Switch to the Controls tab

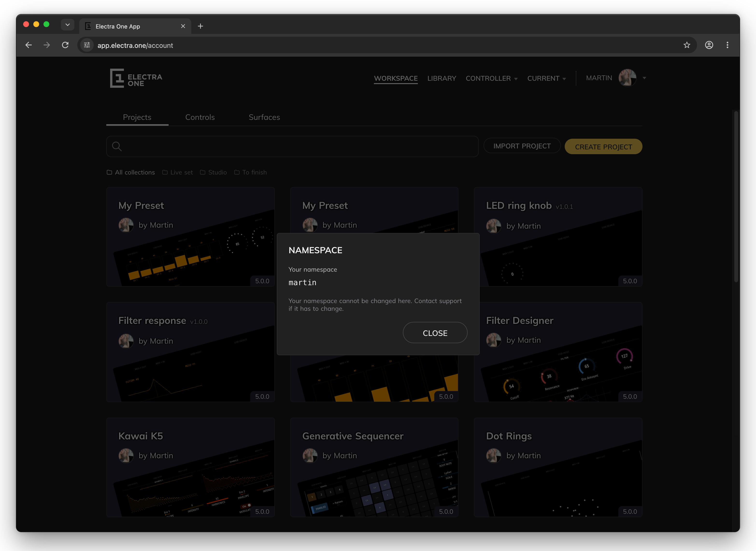click(x=200, y=117)
